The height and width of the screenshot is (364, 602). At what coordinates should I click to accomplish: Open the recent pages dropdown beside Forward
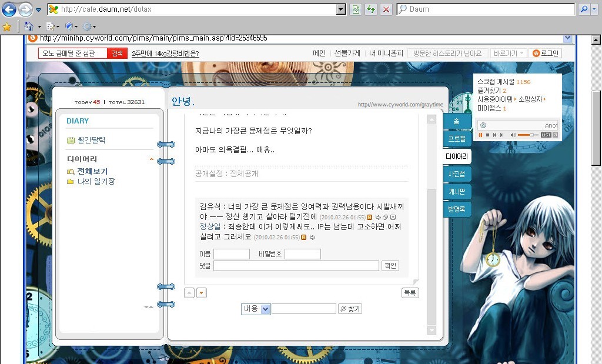[x=38, y=10]
